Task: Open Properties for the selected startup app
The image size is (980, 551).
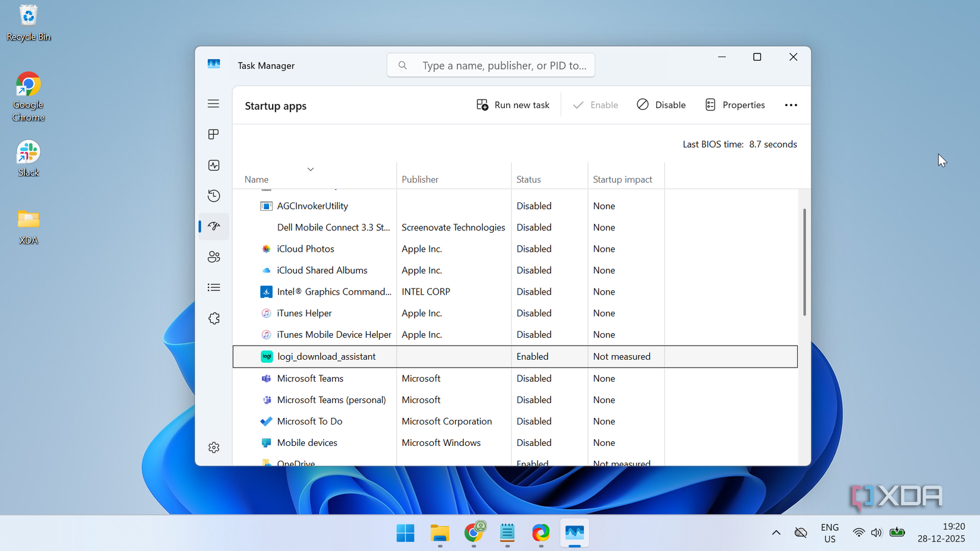Action: point(735,104)
